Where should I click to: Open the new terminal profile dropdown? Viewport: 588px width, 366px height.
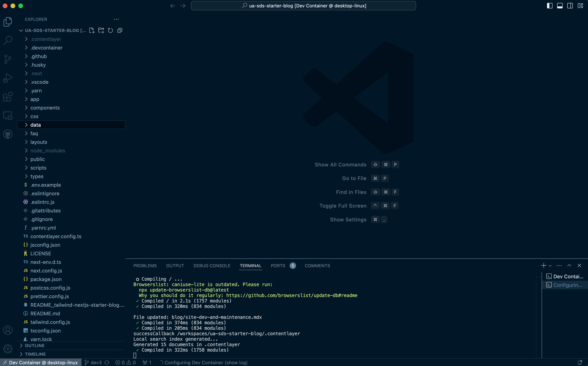point(550,266)
